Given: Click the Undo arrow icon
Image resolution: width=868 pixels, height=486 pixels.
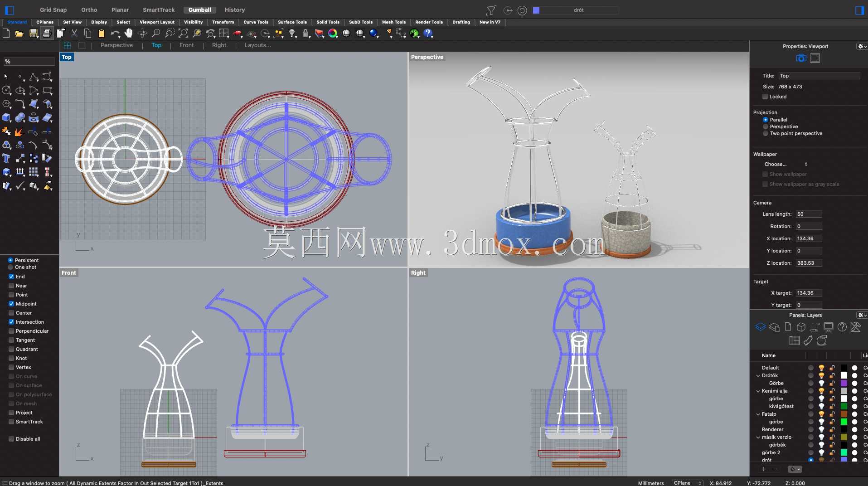Looking at the screenshot, I should [x=115, y=33].
